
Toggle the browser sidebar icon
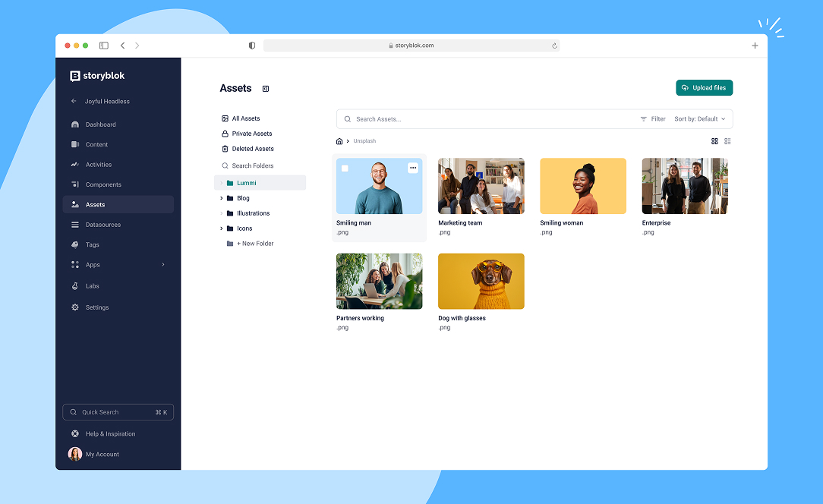104,46
